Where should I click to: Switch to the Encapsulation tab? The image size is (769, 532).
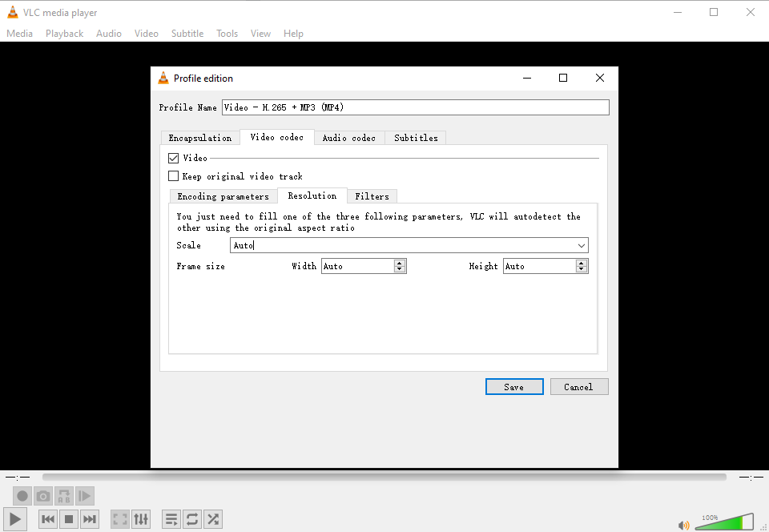pyautogui.click(x=200, y=138)
